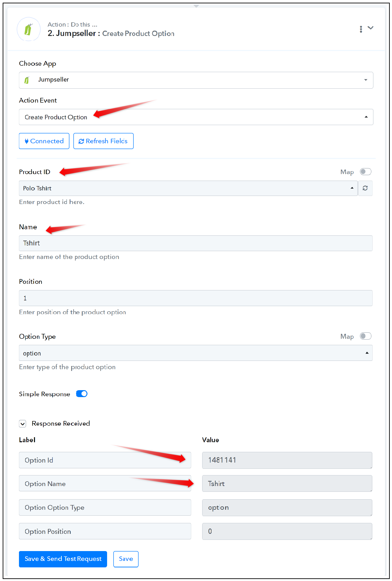Open the Action Event dropdown
This screenshot has width=392, height=581.
pyautogui.click(x=196, y=117)
